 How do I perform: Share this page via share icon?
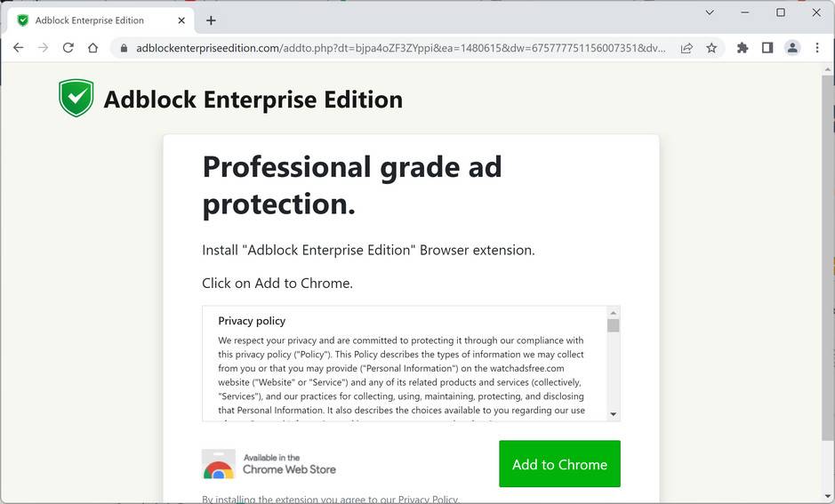(x=686, y=48)
